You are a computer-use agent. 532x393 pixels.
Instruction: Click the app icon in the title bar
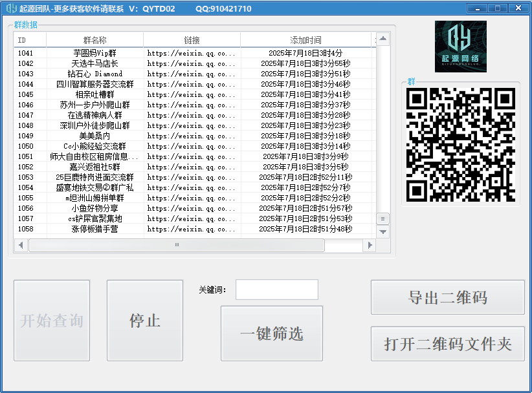11,8
